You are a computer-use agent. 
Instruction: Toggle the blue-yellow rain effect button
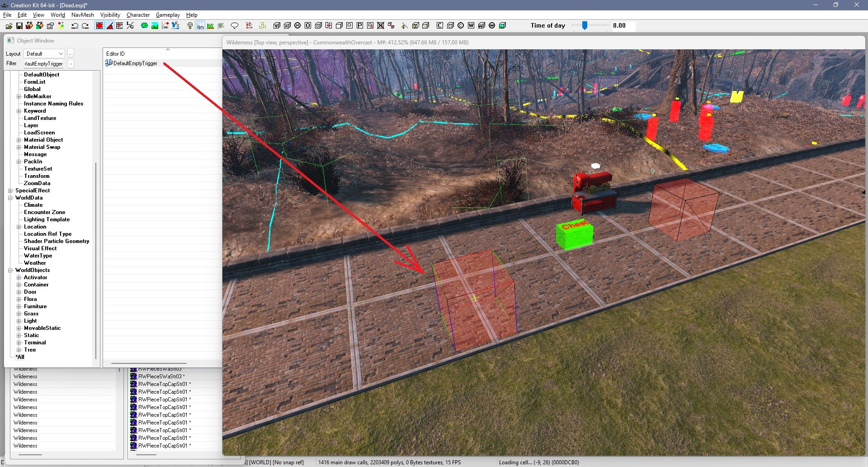point(221,26)
